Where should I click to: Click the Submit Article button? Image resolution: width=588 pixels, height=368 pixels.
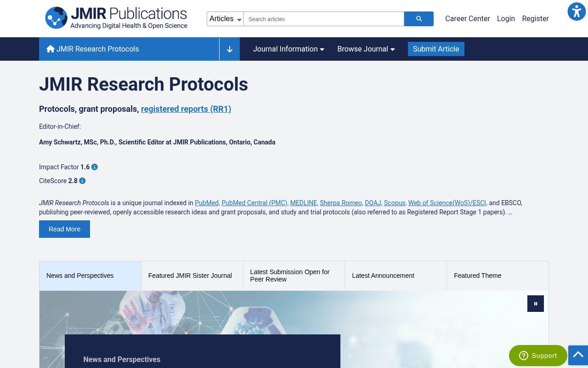(436, 49)
